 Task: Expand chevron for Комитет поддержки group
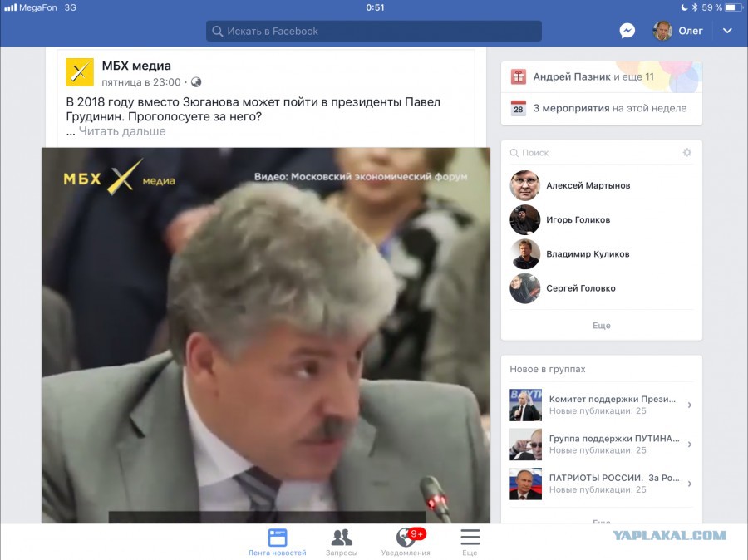click(x=690, y=405)
